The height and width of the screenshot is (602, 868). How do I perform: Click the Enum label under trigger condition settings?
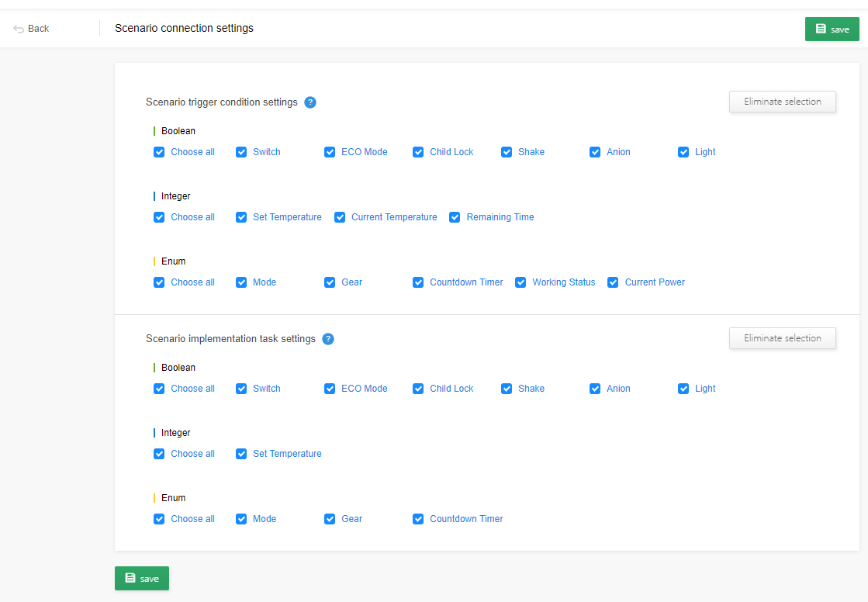pos(173,261)
